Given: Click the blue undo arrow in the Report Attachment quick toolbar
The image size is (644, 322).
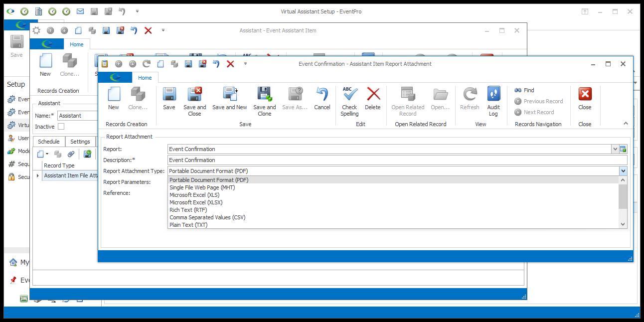Looking at the screenshot, I should coord(216,64).
